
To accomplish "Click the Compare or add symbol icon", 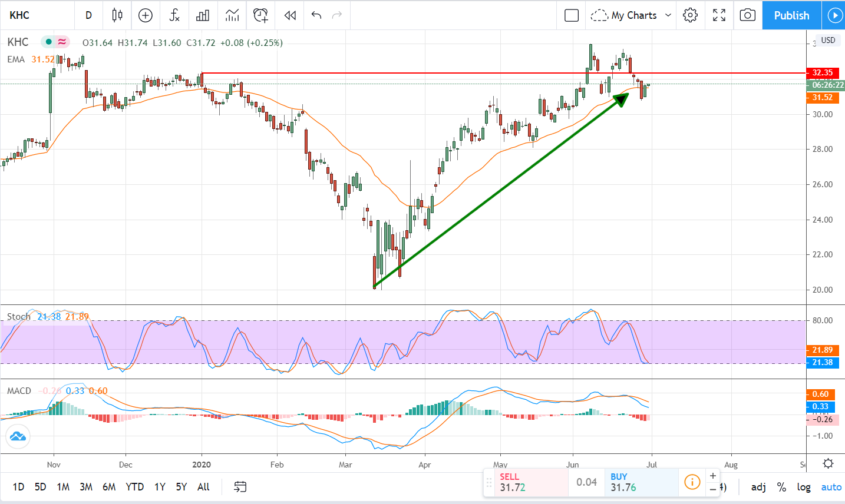I will (x=146, y=15).
